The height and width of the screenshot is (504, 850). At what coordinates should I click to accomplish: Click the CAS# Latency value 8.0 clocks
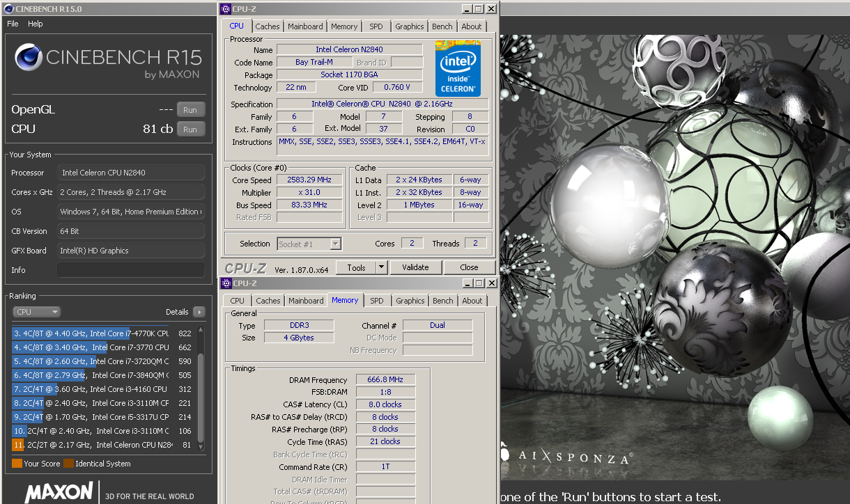click(x=386, y=404)
